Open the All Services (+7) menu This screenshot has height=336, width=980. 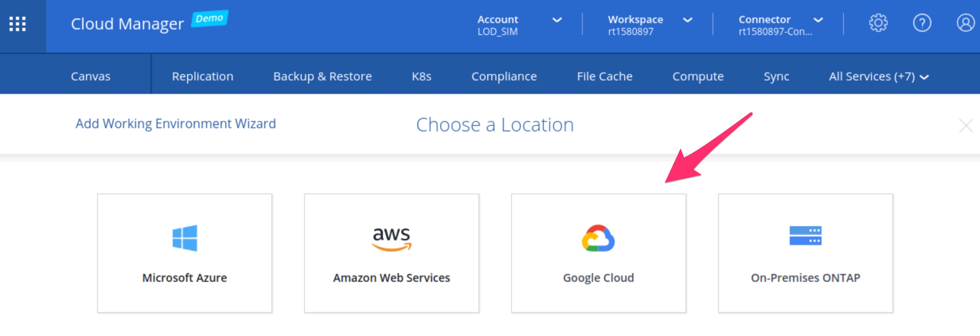(x=878, y=76)
